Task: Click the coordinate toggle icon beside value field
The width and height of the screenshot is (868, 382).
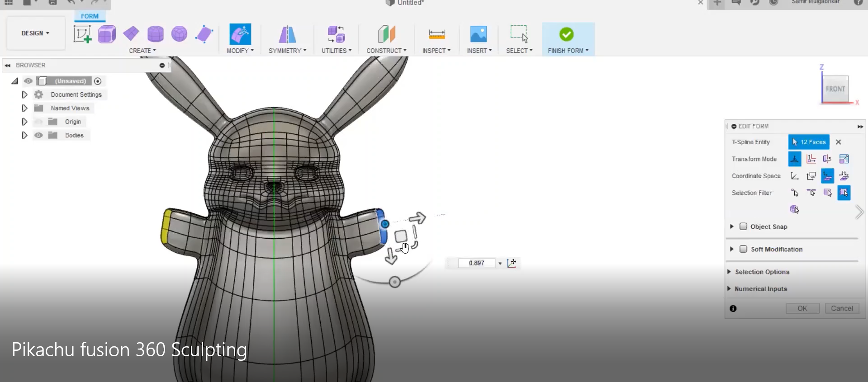Action: 512,263
